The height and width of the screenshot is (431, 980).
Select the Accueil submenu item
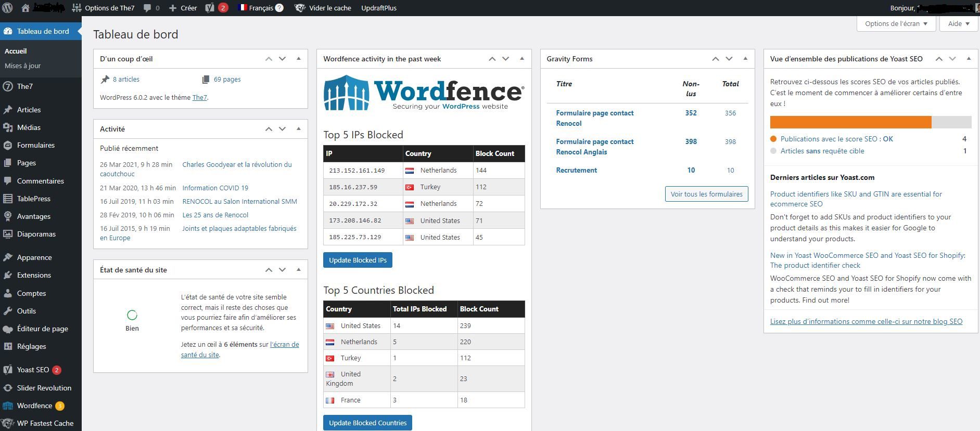pyautogui.click(x=16, y=51)
